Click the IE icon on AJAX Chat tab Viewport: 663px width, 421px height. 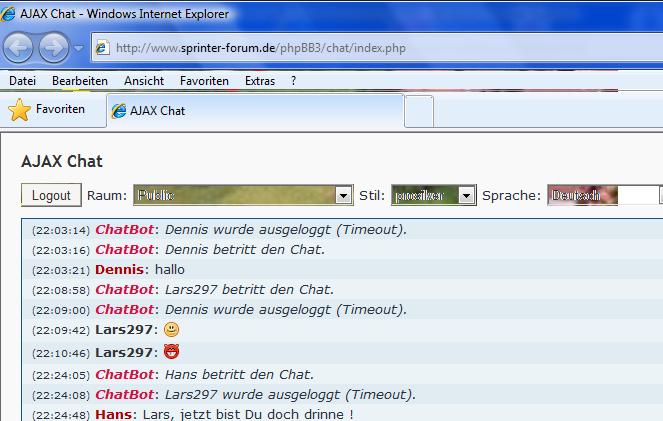click(118, 111)
